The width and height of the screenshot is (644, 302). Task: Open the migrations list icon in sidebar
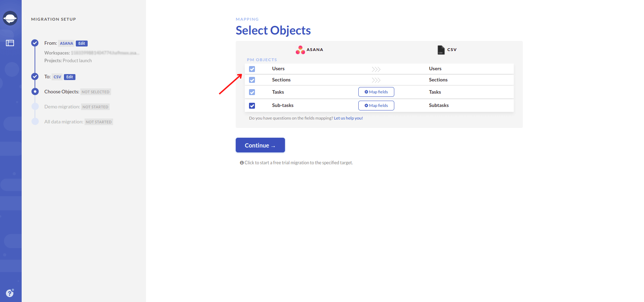tap(10, 43)
